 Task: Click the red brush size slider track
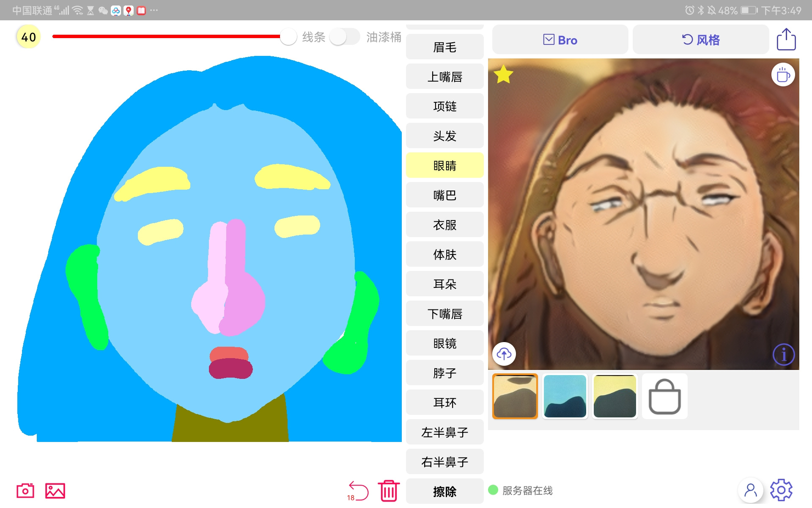pyautogui.click(x=166, y=36)
